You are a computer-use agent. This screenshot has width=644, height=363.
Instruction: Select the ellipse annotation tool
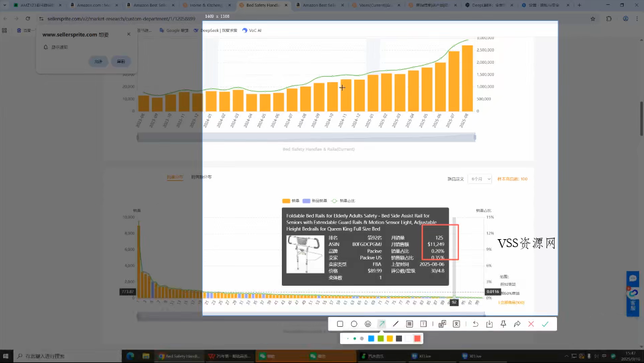(x=354, y=324)
